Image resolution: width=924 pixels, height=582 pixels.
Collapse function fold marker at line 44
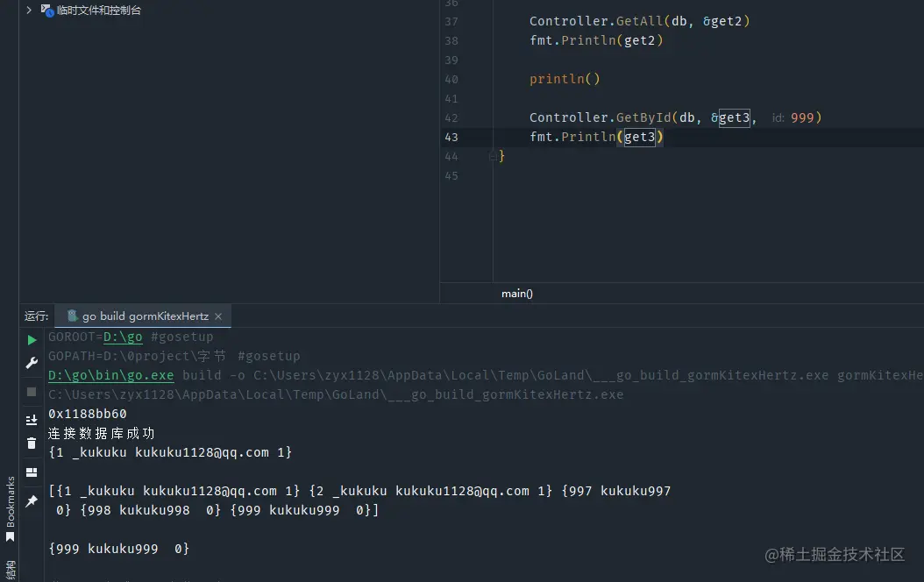493,156
